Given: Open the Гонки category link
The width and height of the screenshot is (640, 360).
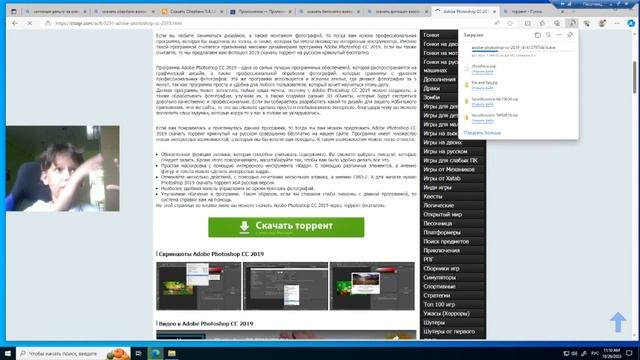Looking at the screenshot, I should tap(431, 35).
